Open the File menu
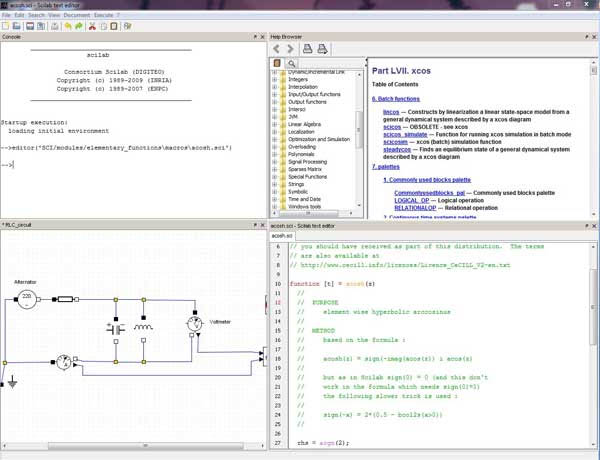The image size is (600, 460). (6, 15)
